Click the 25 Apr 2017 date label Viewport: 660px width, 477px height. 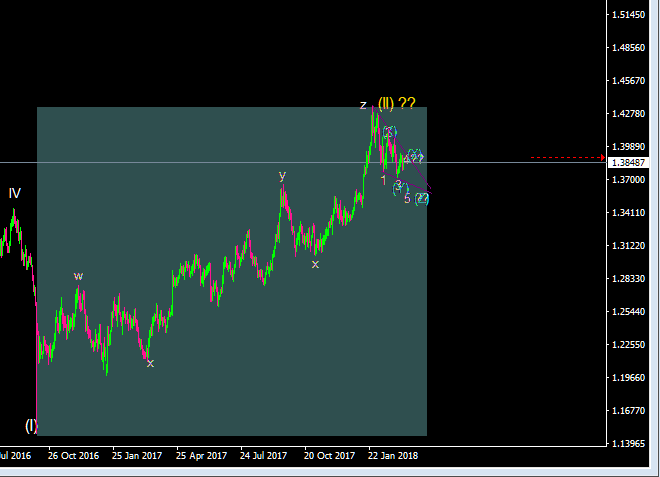(x=201, y=455)
